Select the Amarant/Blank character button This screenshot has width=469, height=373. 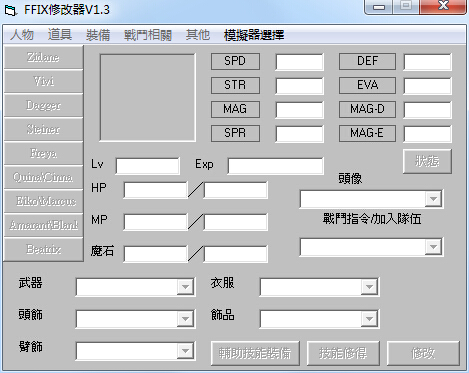coord(43,225)
